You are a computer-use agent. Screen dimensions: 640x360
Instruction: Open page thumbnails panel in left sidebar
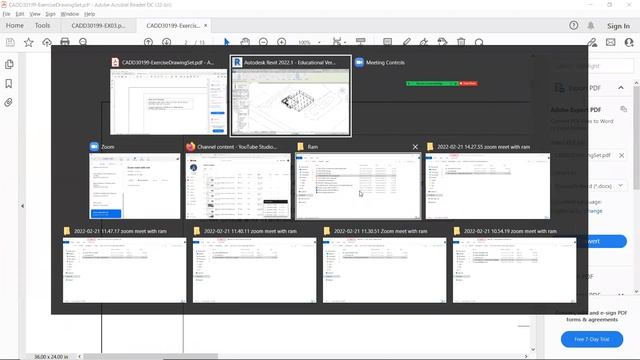point(9,64)
